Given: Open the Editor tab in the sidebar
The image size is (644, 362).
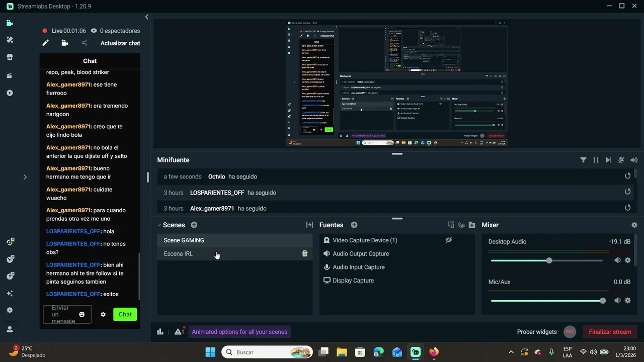Looking at the screenshot, I should 10,23.
